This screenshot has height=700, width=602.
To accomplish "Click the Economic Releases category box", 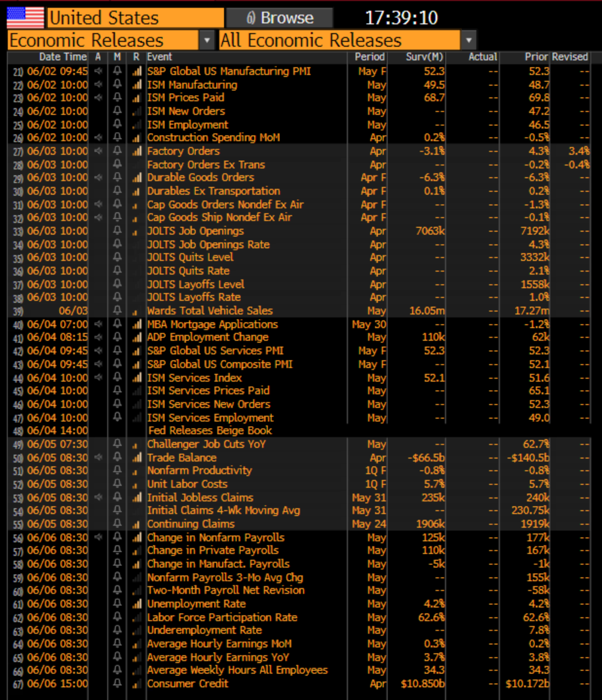I will (x=103, y=40).
